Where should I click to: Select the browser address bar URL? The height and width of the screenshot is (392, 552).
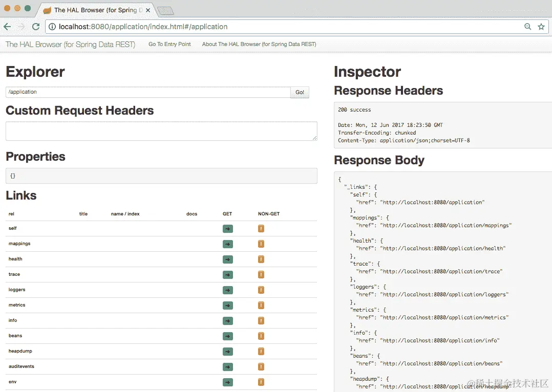point(143,27)
